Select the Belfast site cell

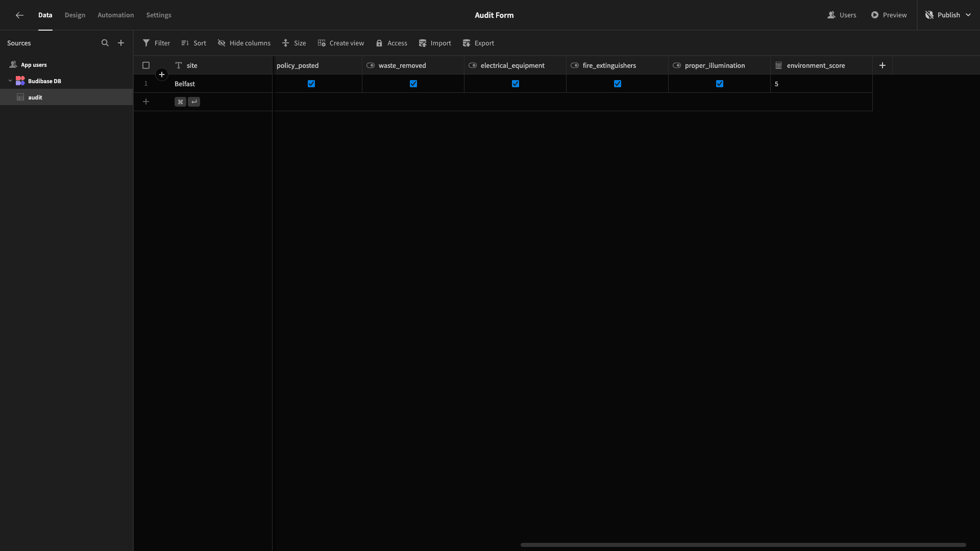(x=222, y=84)
